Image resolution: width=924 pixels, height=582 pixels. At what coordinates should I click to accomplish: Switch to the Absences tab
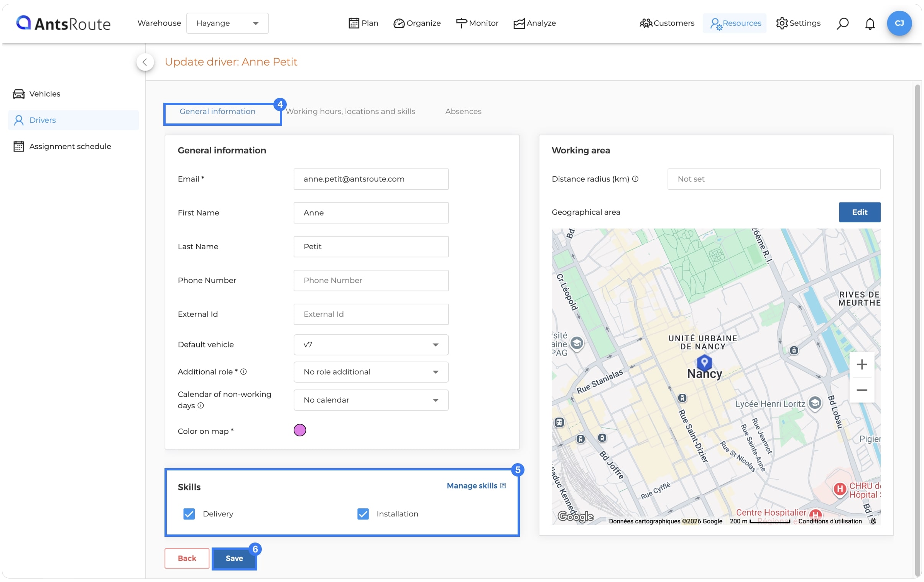click(463, 112)
